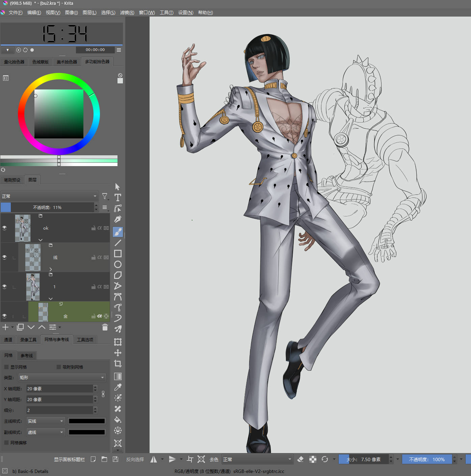
Task: Open the 滤镜 menu
Action: click(x=127, y=12)
